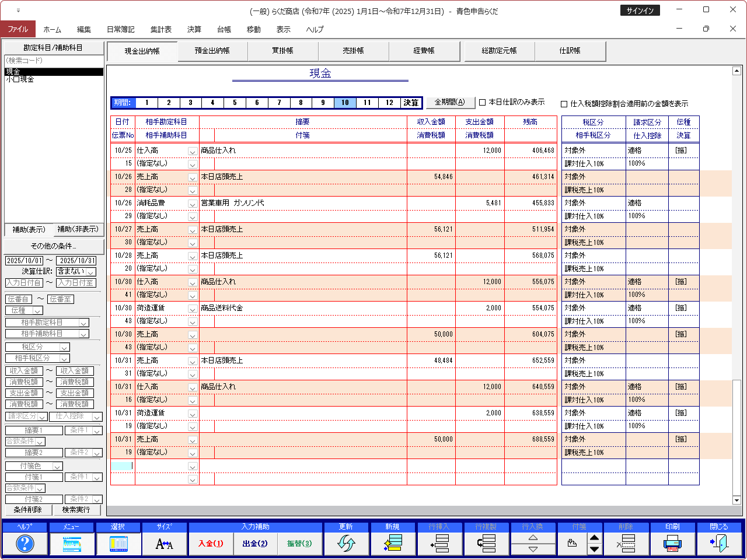Switch to the 預金出納帳 tab
747x560 pixels.
[x=212, y=51]
